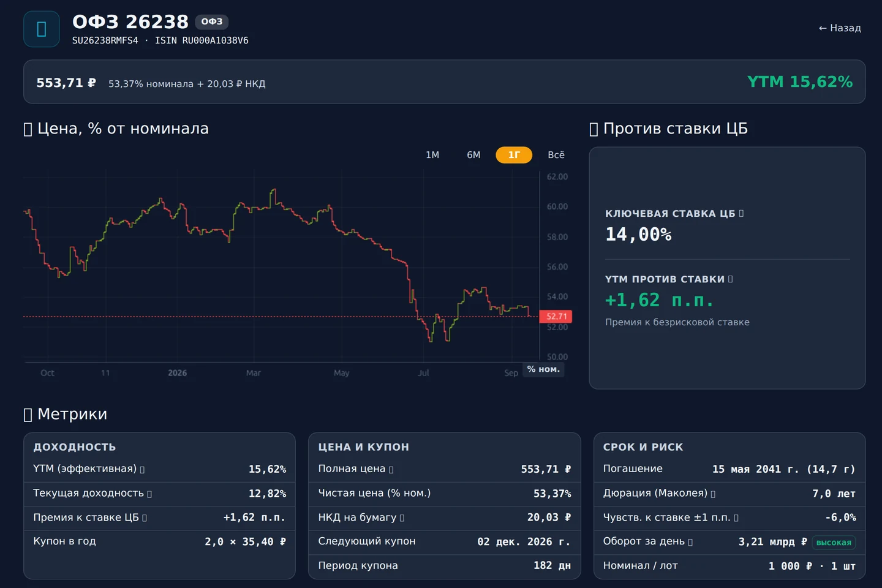Show info tooltip for 'Премия к ставке ЦБ'
This screenshot has height=588, width=882.
[x=145, y=518]
